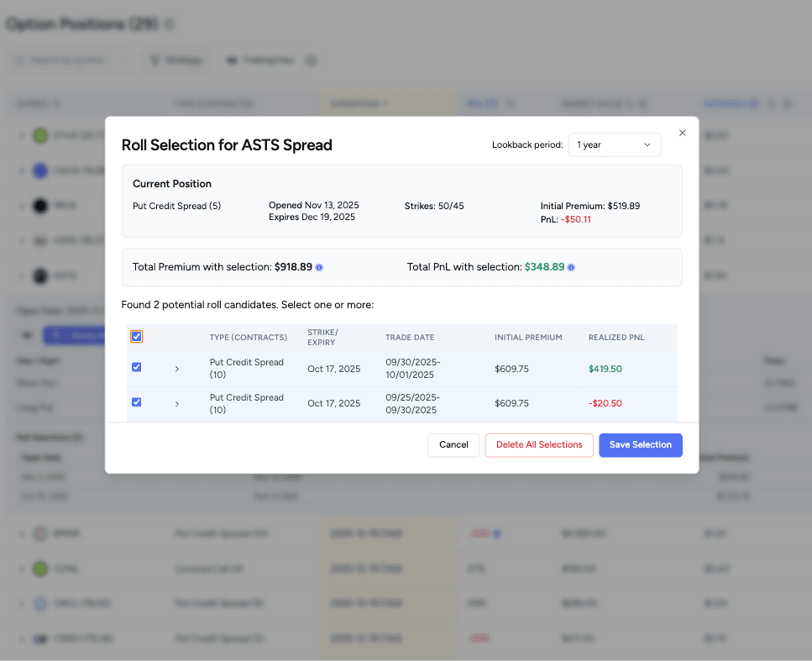Screen dimensions: 812x661
Task: Click the info icon next to Total Premium with selection
Action: pyautogui.click(x=321, y=267)
